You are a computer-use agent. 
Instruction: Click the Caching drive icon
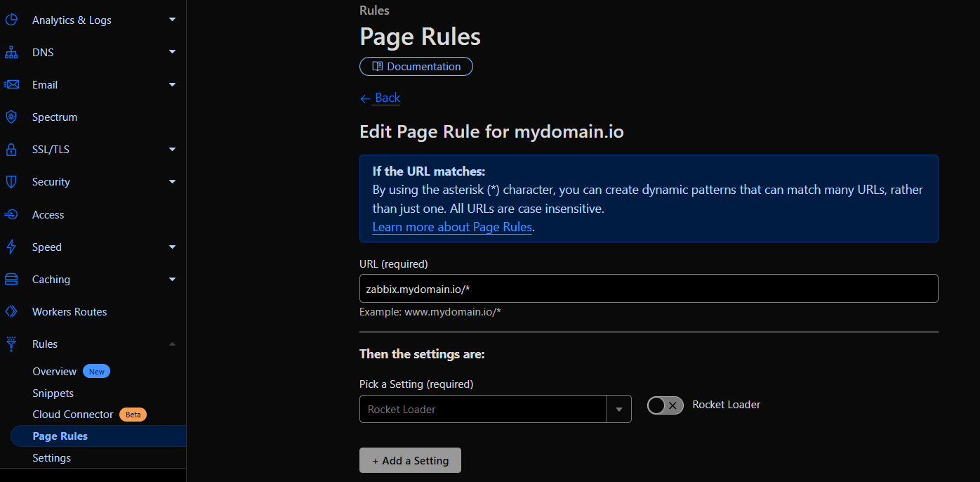click(11, 280)
